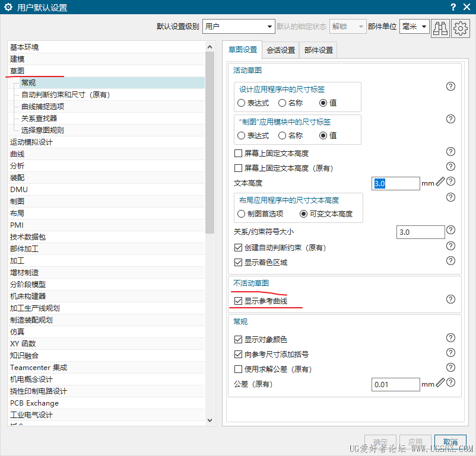
Task: Enable 屏幕上固定文本高度 checkbox
Action: (239, 153)
